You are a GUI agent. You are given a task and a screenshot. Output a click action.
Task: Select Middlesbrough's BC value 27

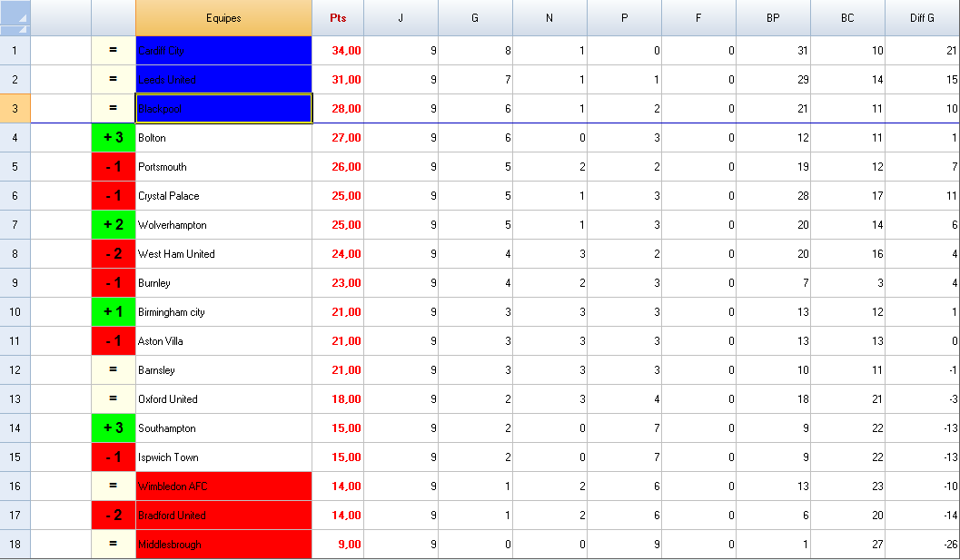click(847, 544)
